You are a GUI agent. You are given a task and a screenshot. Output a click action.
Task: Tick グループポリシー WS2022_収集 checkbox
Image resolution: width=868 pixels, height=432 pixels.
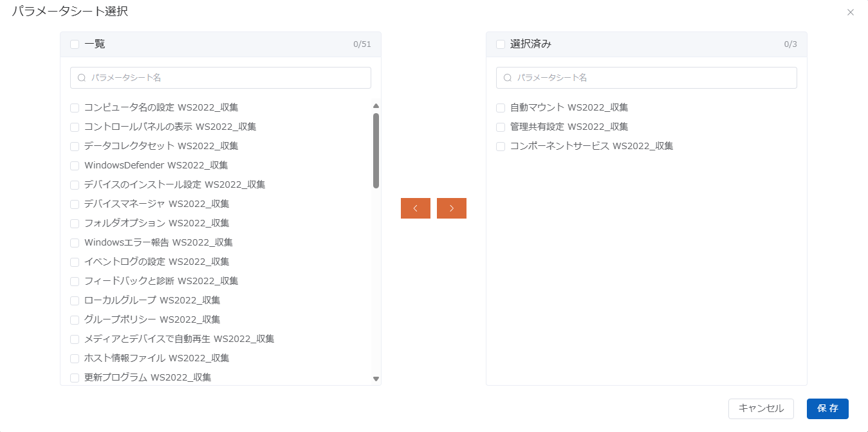[75, 320]
